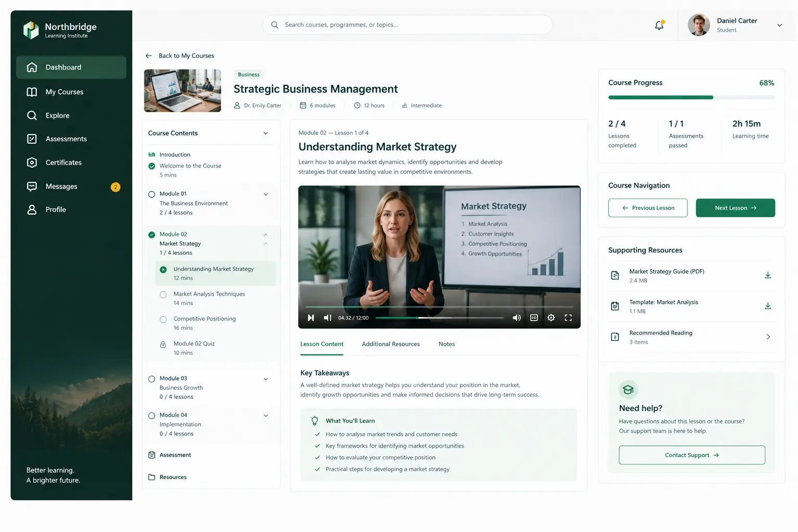Click the Assessment calendar icon in course contents

pyautogui.click(x=152, y=455)
